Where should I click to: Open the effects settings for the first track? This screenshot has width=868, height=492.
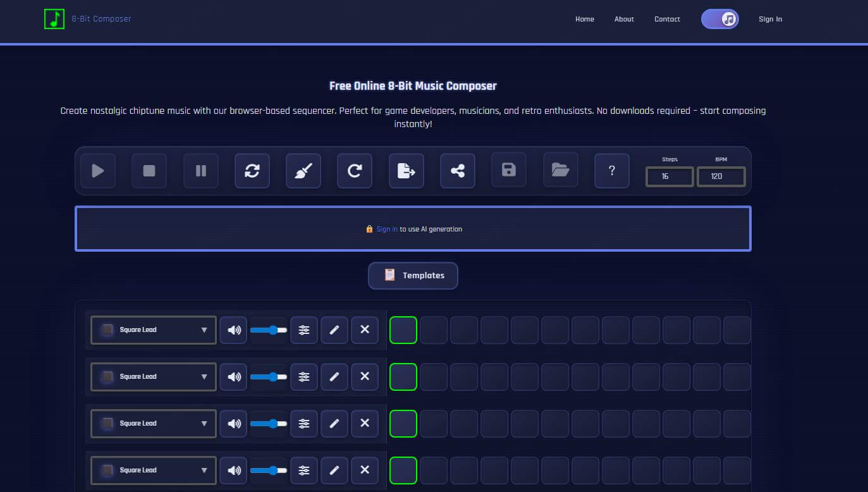pyautogui.click(x=304, y=329)
